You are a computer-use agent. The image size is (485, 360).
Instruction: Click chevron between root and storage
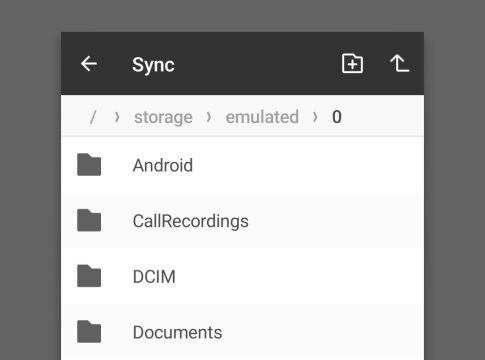(117, 117)
